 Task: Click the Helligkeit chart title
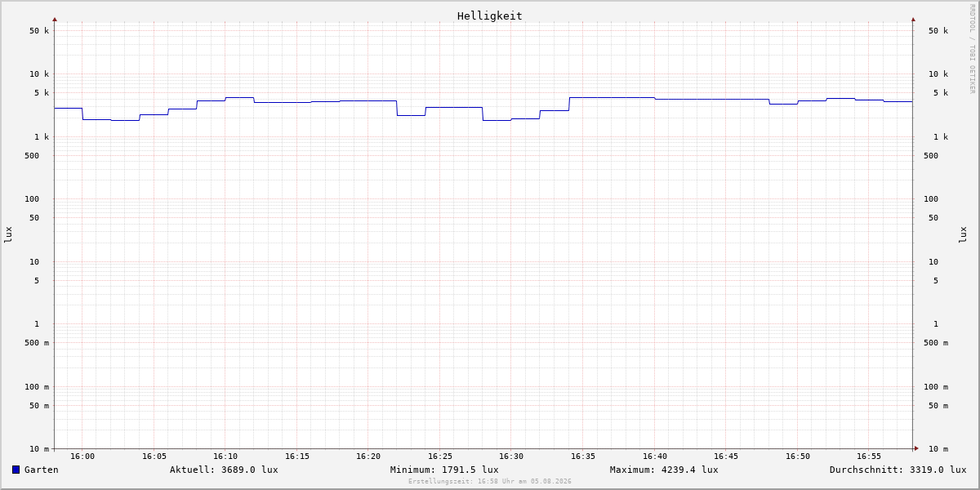coord(489,16)
